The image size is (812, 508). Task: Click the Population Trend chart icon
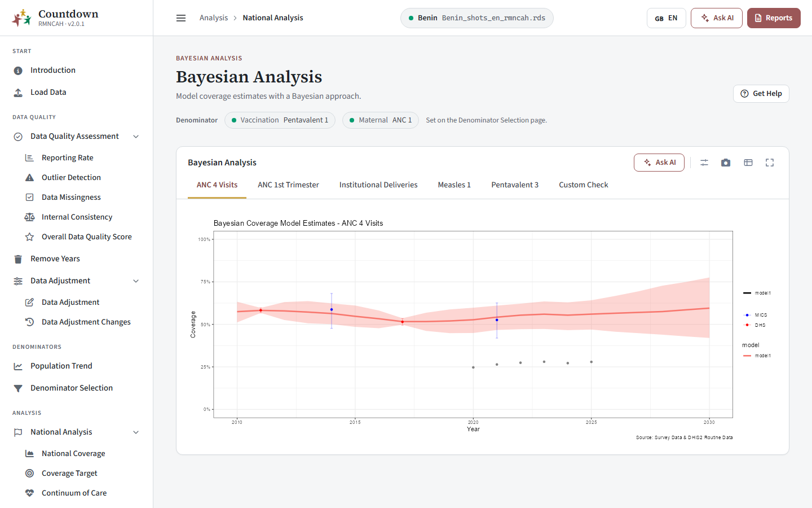point(18,366)
